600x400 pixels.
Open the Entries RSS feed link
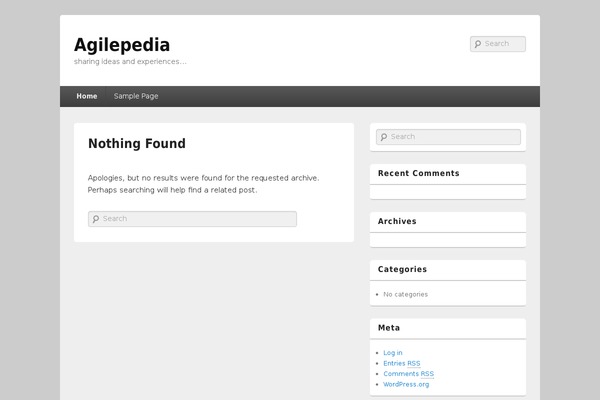click(402, 363)
